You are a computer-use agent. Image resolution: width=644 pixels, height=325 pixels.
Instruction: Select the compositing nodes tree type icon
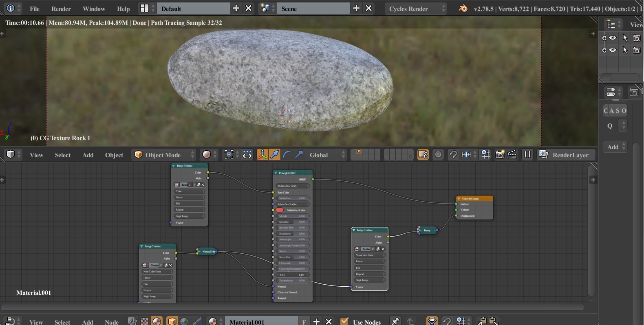[x=132, y=321]
